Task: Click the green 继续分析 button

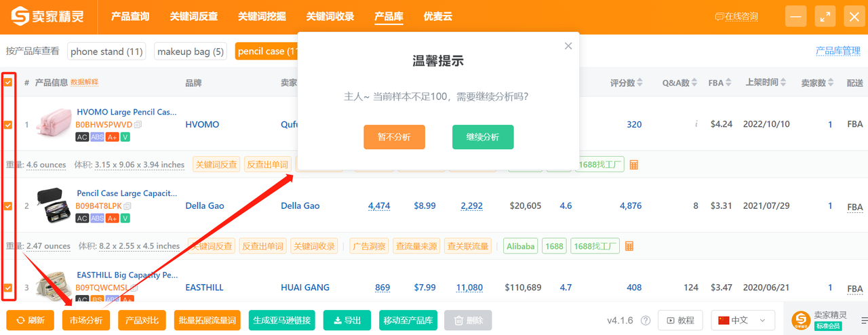Action: [483, 137]
